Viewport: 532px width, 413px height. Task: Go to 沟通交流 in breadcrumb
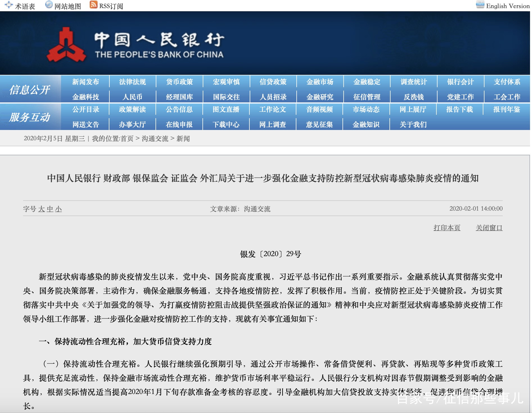[x=155, y=139]
